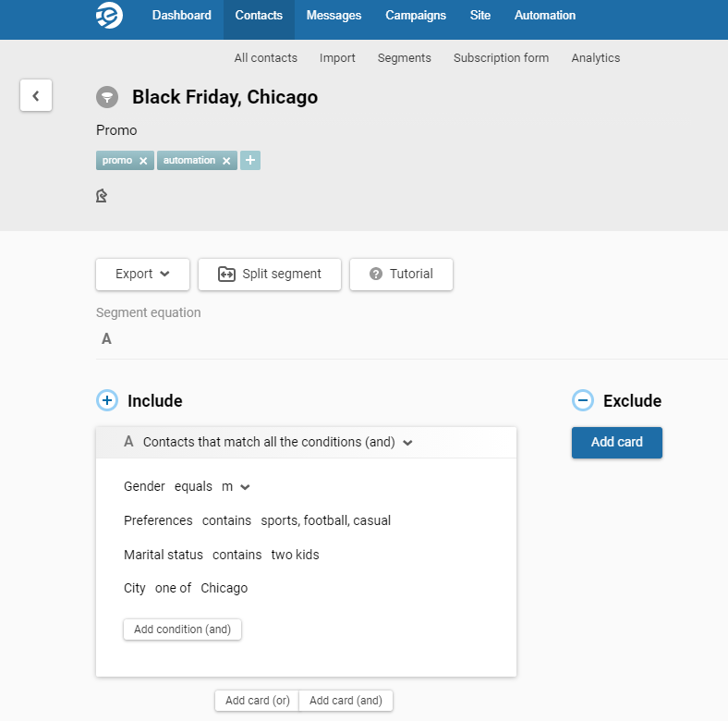Image resolution: width=728 pixels, height=721 pixels.
Task: Remove the automation tag
Action: pos(226,161)
